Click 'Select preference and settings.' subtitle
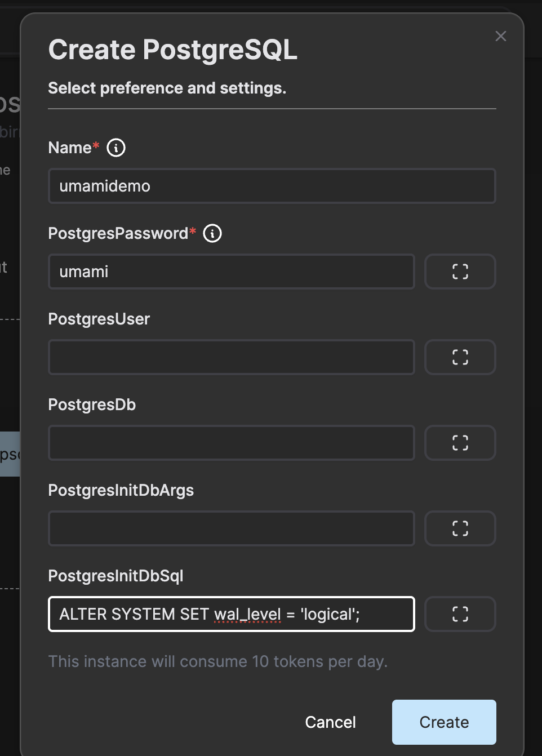Viewport: 542px width, 756px height. point(167,88)
